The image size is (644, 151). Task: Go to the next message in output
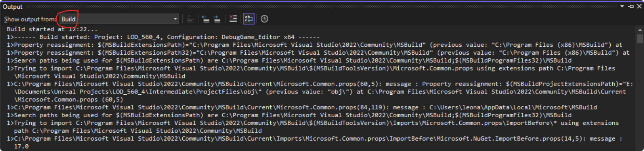click(x=217, y=19)
